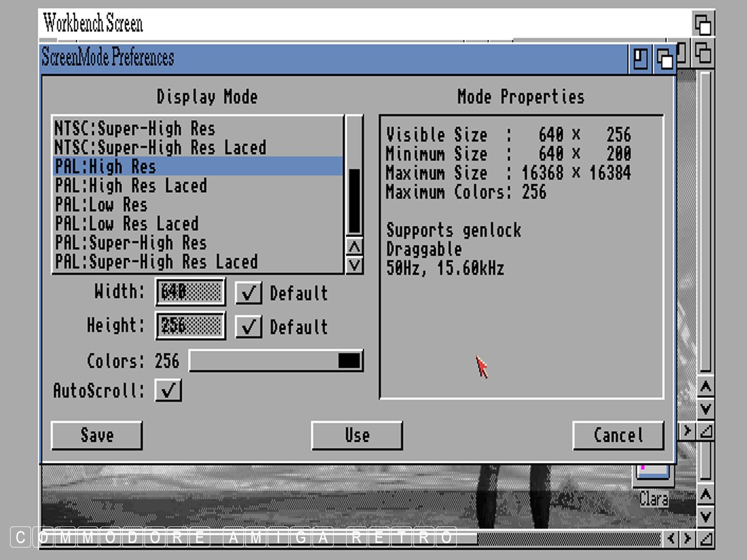This screenshot has width=747, height=560.
Task: Cancel the ScreenMode Preferences dialog
Action: (x=618, y=436)
